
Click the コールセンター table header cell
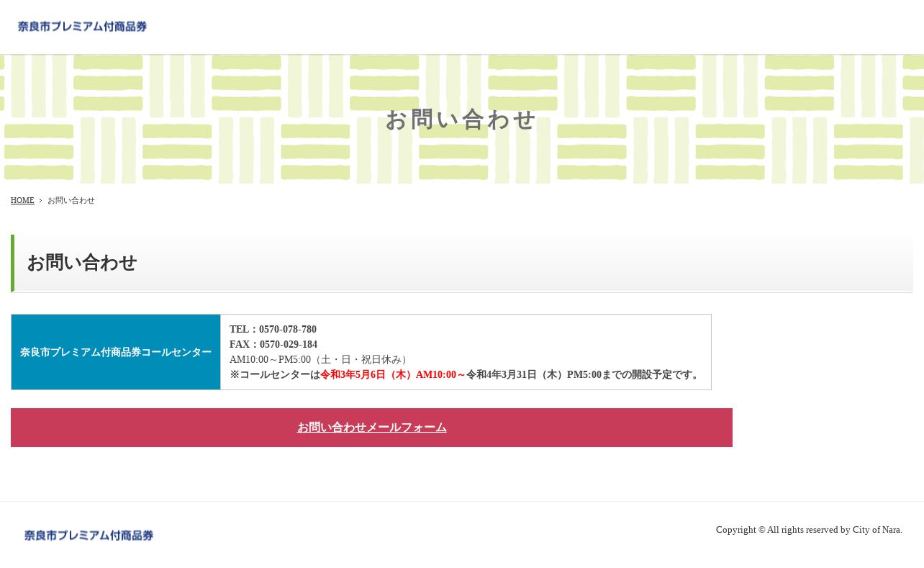(x=116, y=352)
